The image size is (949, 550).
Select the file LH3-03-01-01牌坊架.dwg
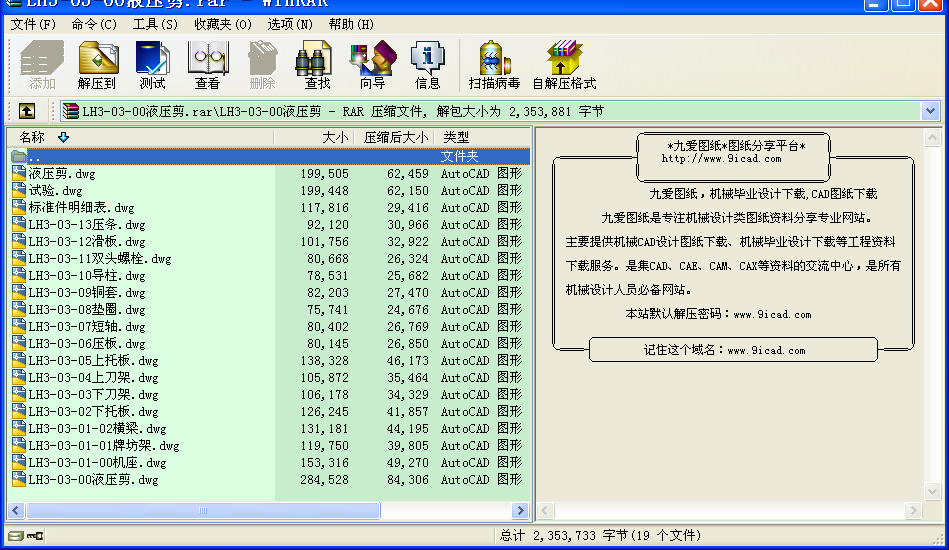tap(104, 445)
